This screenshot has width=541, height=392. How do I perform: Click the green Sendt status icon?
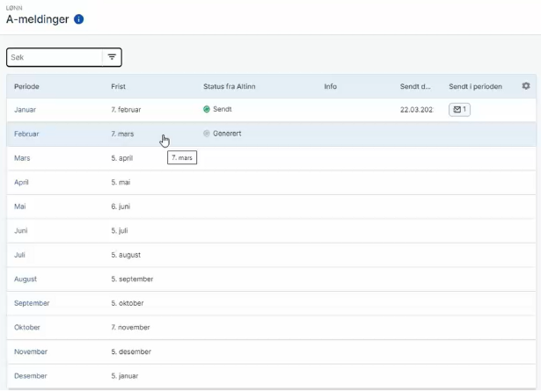pyautogui.click(x=207, y=110)
